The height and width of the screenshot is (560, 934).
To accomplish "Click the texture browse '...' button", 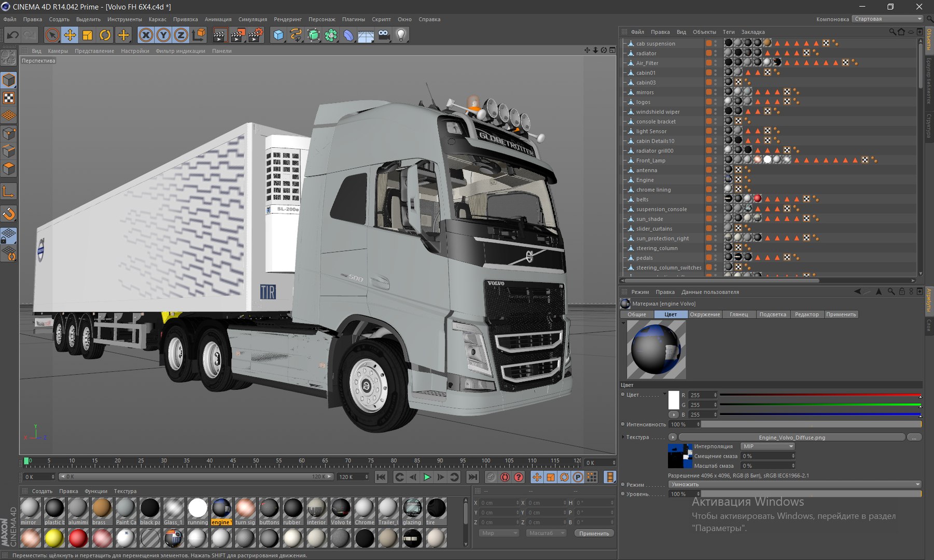I will [914, 437].
